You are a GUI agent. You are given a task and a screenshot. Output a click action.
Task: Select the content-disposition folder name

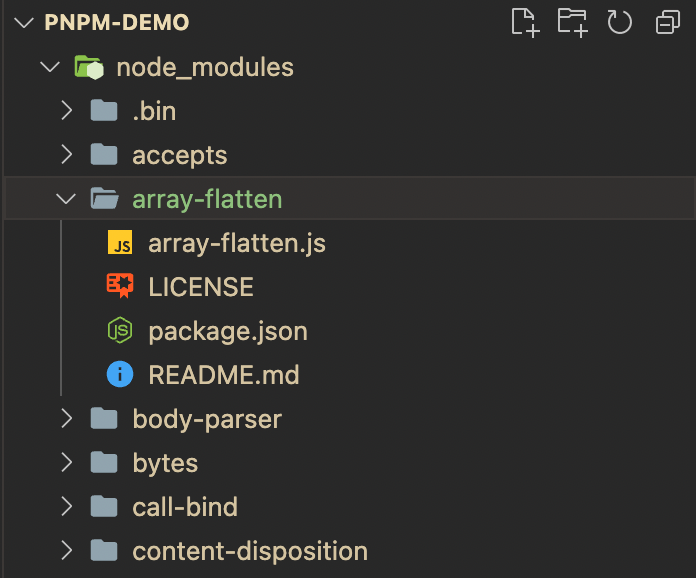click(x=250, y=552)
